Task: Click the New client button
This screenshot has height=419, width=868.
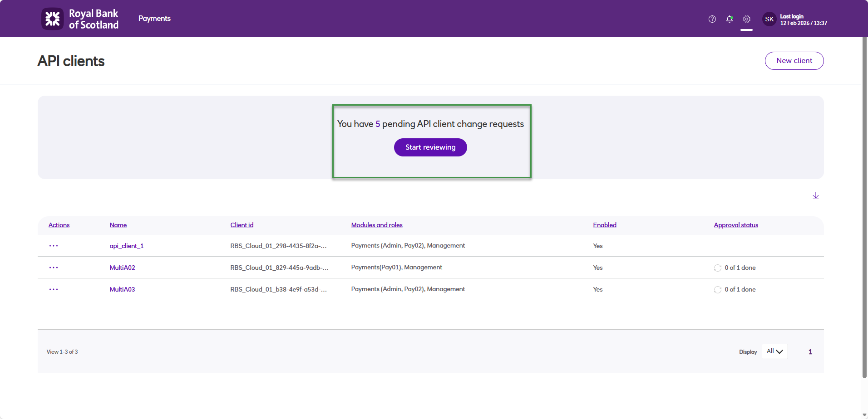Action: click(794, 61)
